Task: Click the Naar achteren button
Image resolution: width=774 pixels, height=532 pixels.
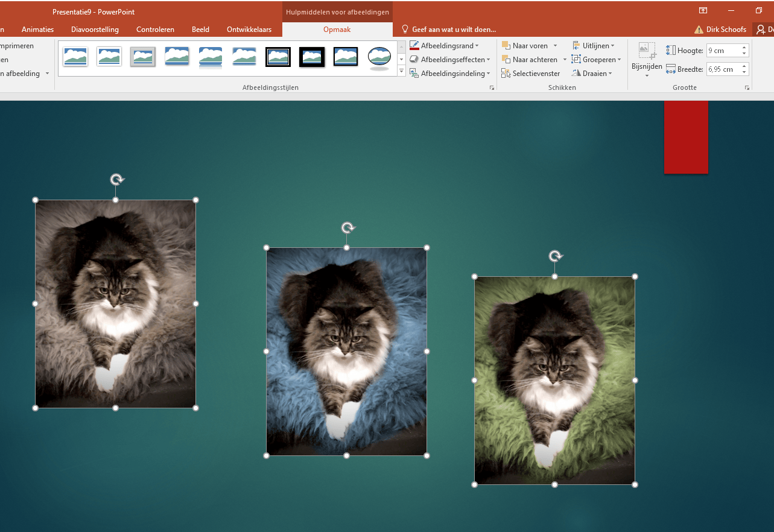Action: click(530, 60)
